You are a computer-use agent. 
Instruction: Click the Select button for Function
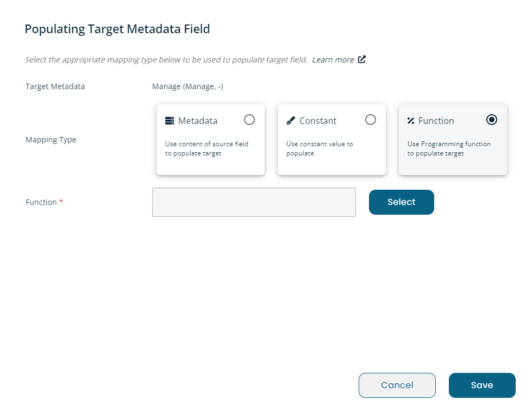coord(402,202)
